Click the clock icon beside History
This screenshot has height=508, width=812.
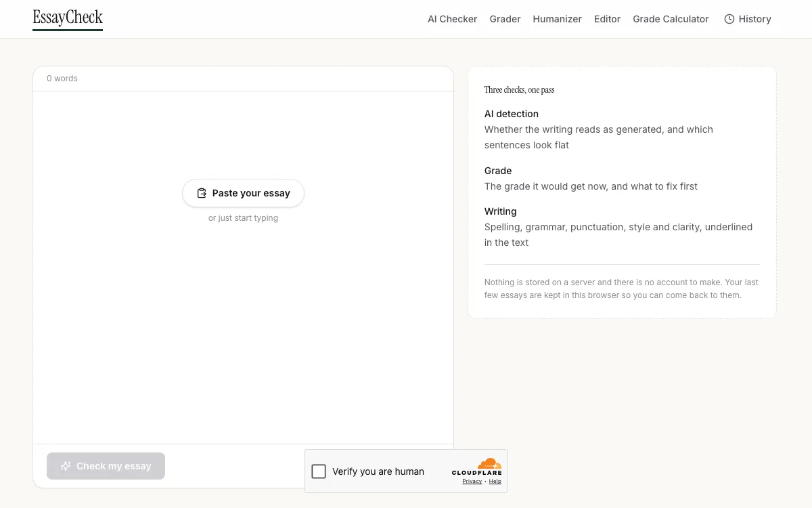point(729,19)
